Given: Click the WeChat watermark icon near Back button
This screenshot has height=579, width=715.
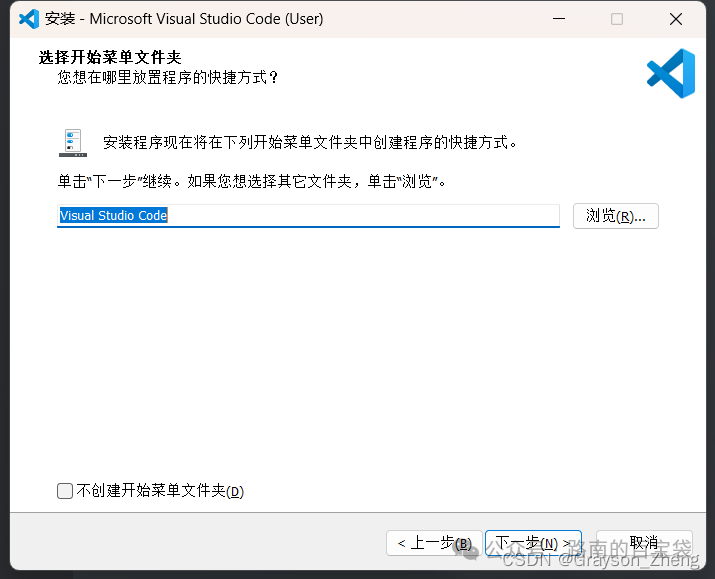Looking at the screenshot, I should [467, 552].
